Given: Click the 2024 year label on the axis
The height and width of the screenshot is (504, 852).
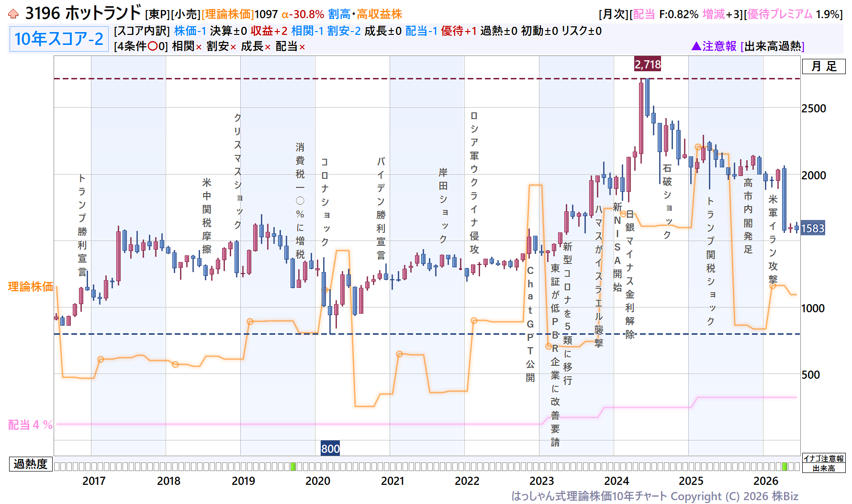Looking at the screenshot, I should click(x=617, y=481).
